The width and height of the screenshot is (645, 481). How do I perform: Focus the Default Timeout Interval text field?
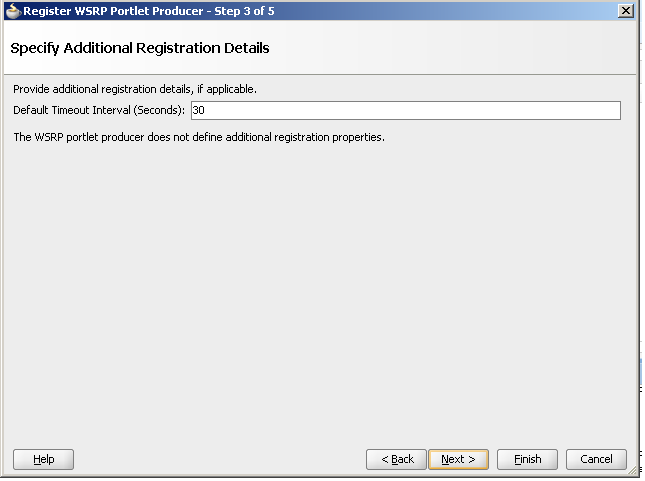point(406,110)
